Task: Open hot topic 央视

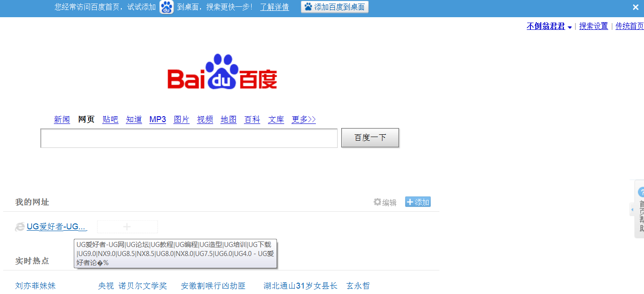Action: [x=106, y=286]
